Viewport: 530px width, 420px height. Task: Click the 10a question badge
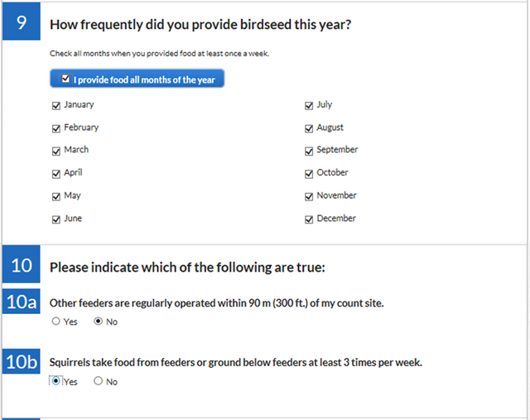pyautogui.click(x=22, y=302)
